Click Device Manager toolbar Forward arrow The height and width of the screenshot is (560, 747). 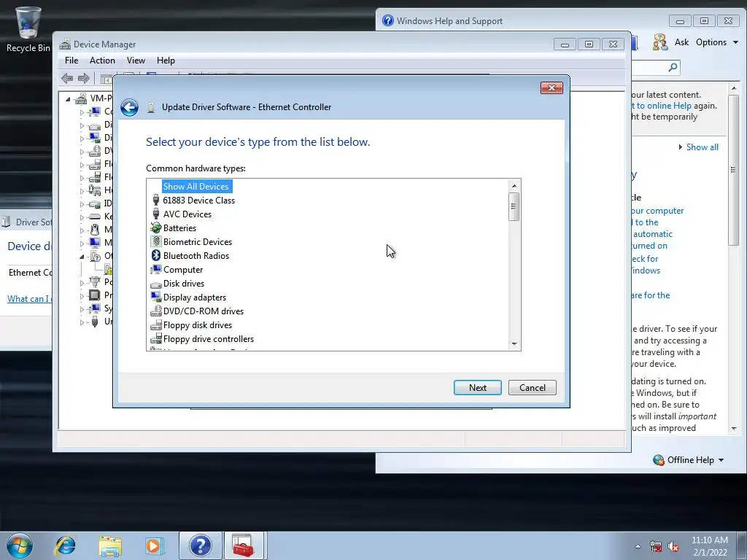[x=83, y=78]
